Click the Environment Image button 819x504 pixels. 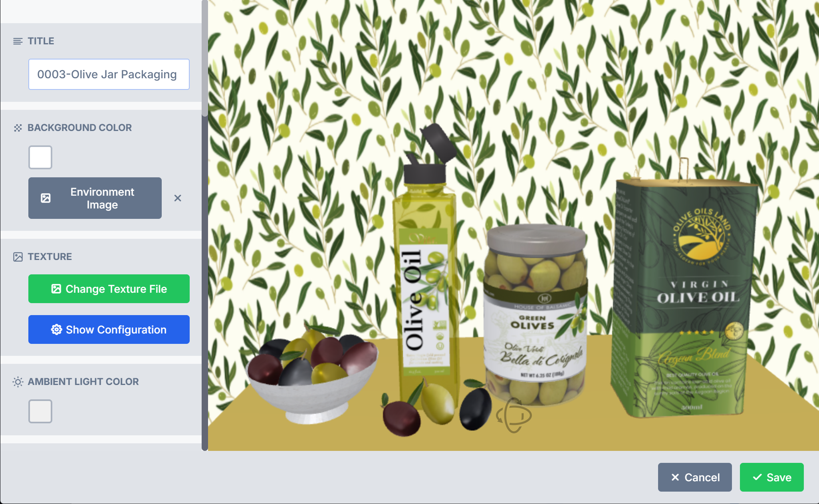tap(95, 198)
